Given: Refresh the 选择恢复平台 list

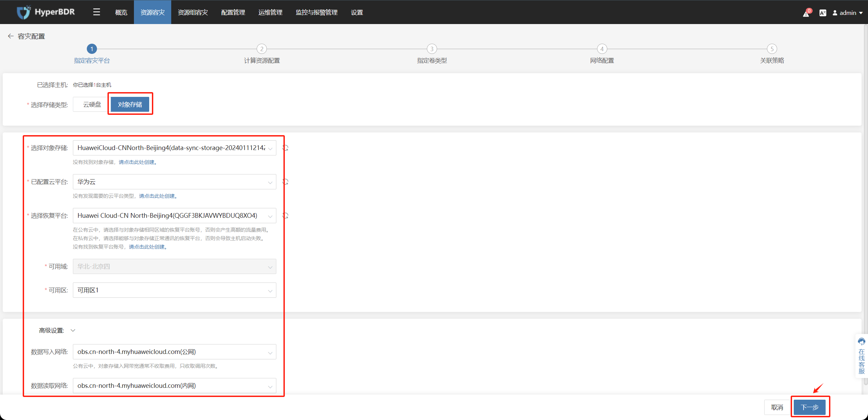Looking at the screenshot, I should pos(285,215).
